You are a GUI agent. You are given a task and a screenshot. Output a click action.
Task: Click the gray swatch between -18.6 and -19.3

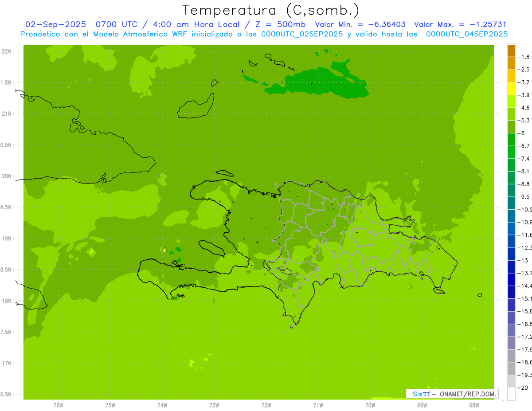point(511,368)
